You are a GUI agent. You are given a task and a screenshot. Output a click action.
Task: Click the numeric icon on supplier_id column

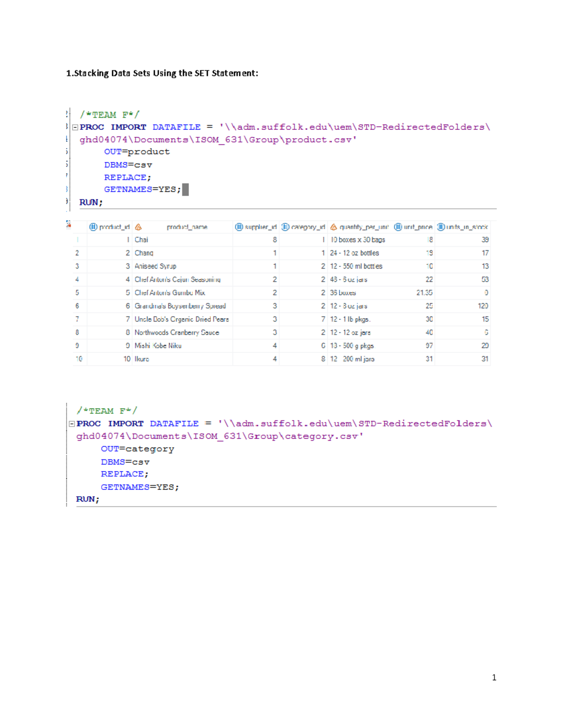click(x=238, y=226)
